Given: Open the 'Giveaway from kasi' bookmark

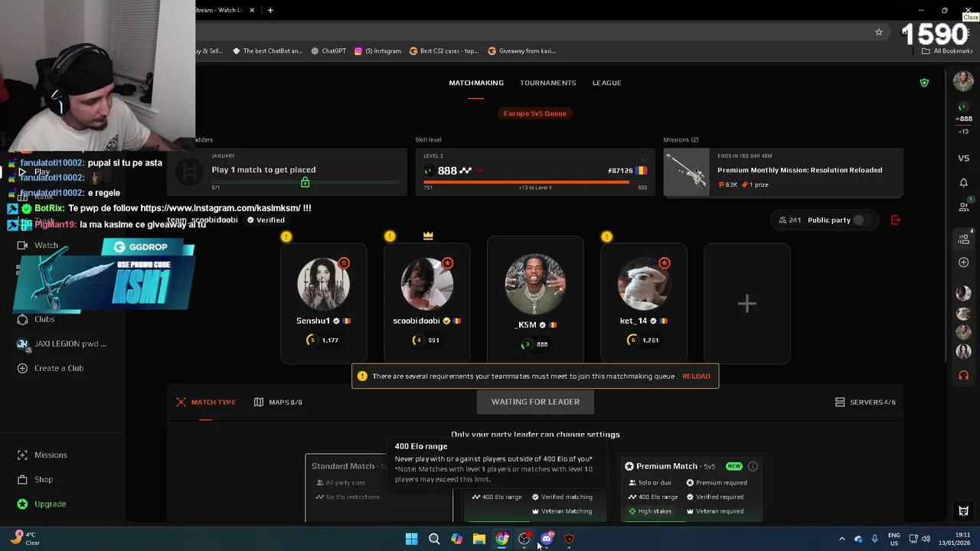Looking at the screenshot, I should click(x=522, y=51).
